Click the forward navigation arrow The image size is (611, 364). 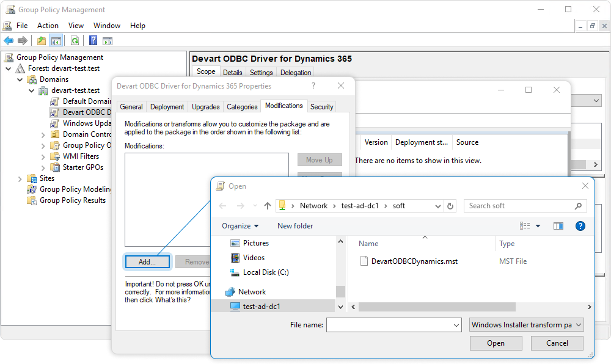(23, 40)
